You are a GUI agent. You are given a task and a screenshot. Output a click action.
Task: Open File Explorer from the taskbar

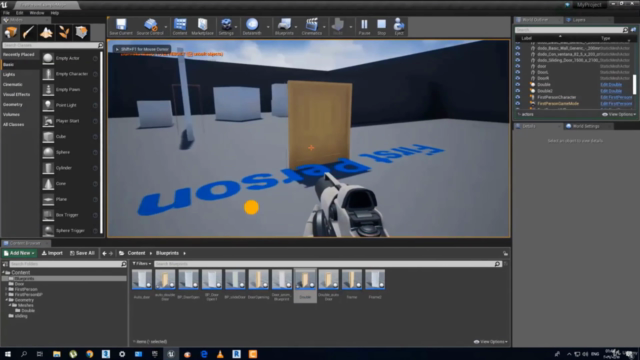pos(56,354)
